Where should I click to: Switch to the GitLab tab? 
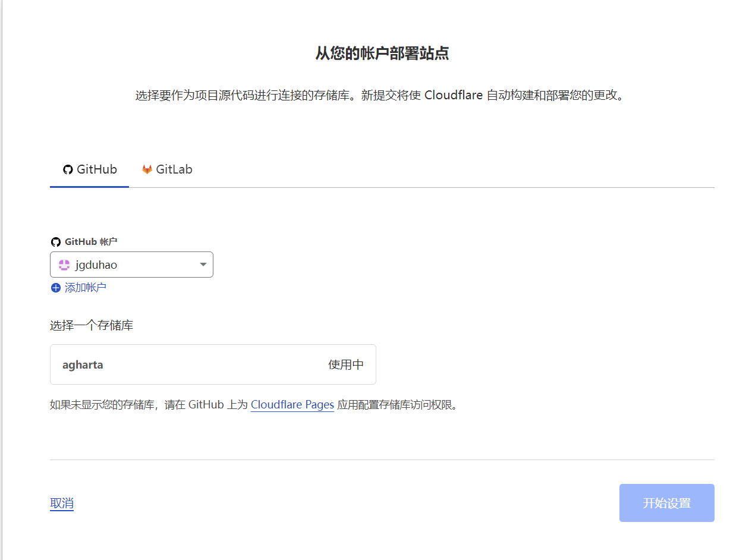coord(167,169)
